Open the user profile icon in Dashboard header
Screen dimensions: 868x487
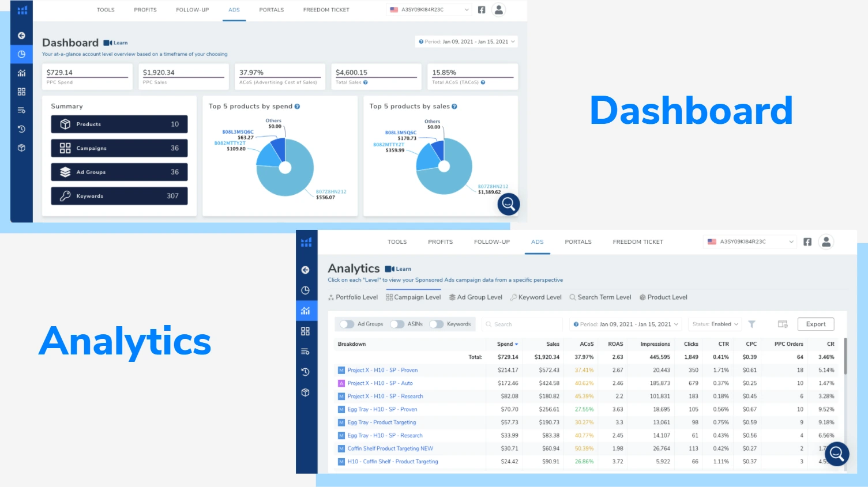click(x=499, y=10)
